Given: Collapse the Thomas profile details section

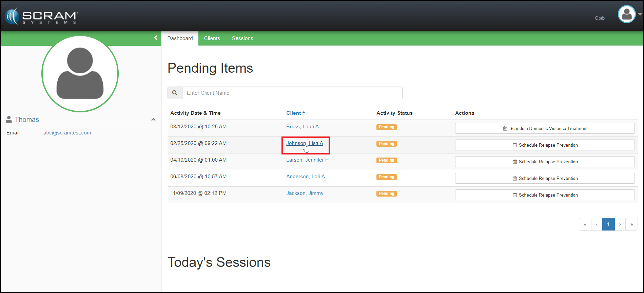Looking at the screenshot, I should pos(153,120).
